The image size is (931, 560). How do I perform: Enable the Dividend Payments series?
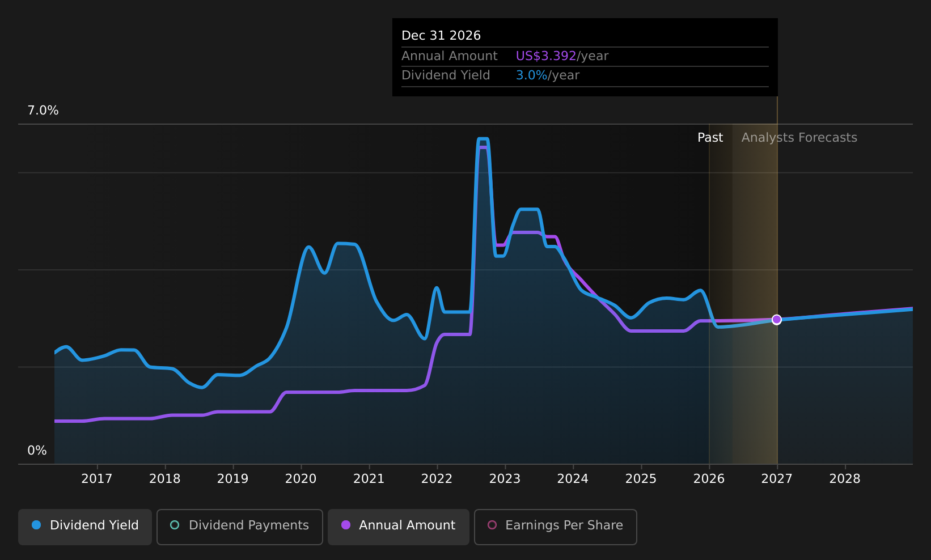tap(240, 527)
